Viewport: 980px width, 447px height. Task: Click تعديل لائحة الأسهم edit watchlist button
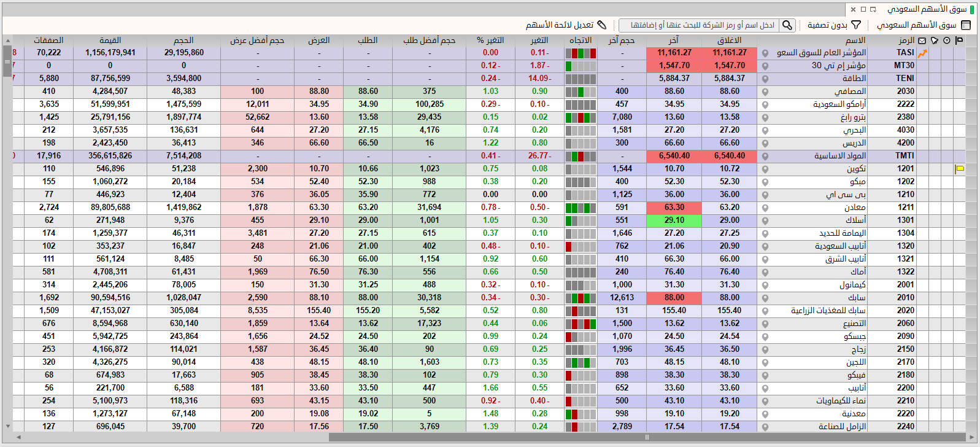[x=566, y=25]
